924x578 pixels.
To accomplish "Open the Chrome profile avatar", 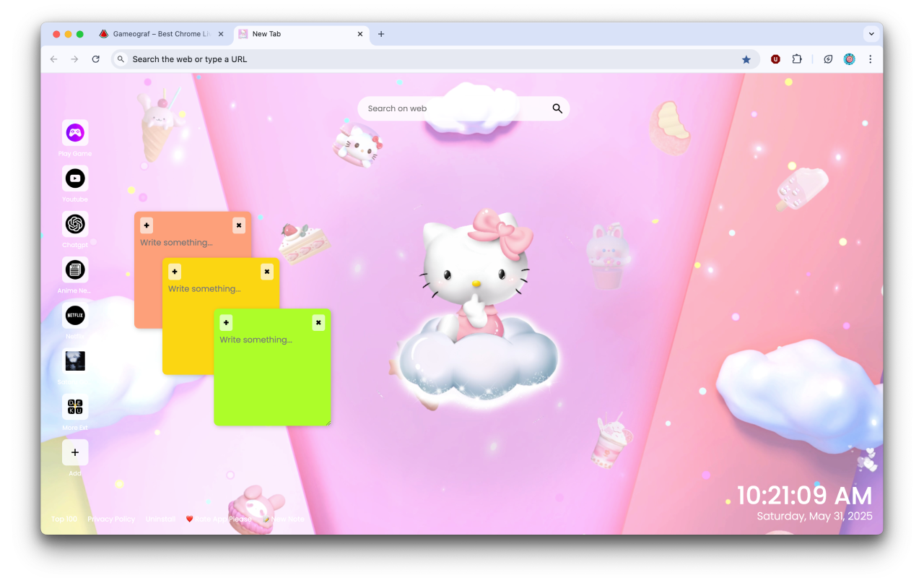I will tap(850, 59).
